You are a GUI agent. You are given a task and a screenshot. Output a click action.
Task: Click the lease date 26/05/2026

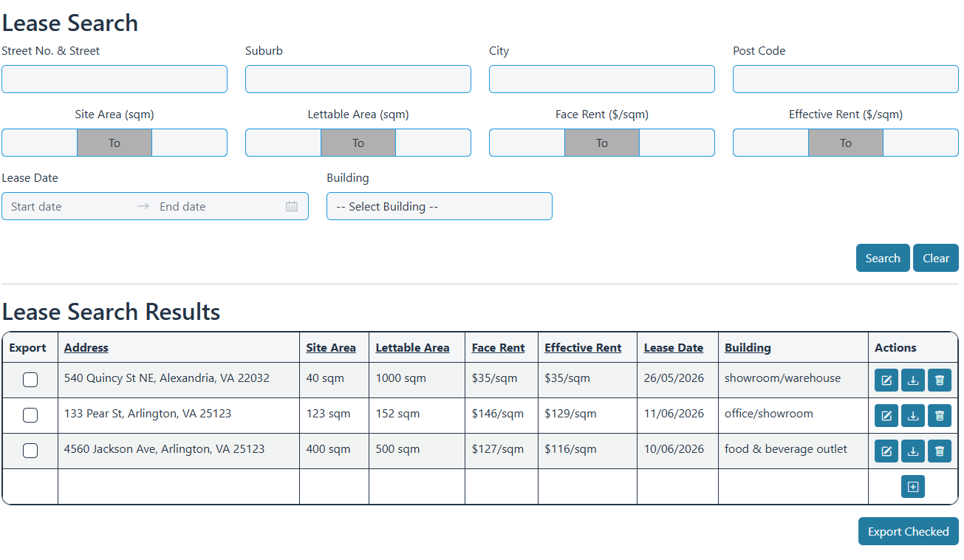[674, 378]
